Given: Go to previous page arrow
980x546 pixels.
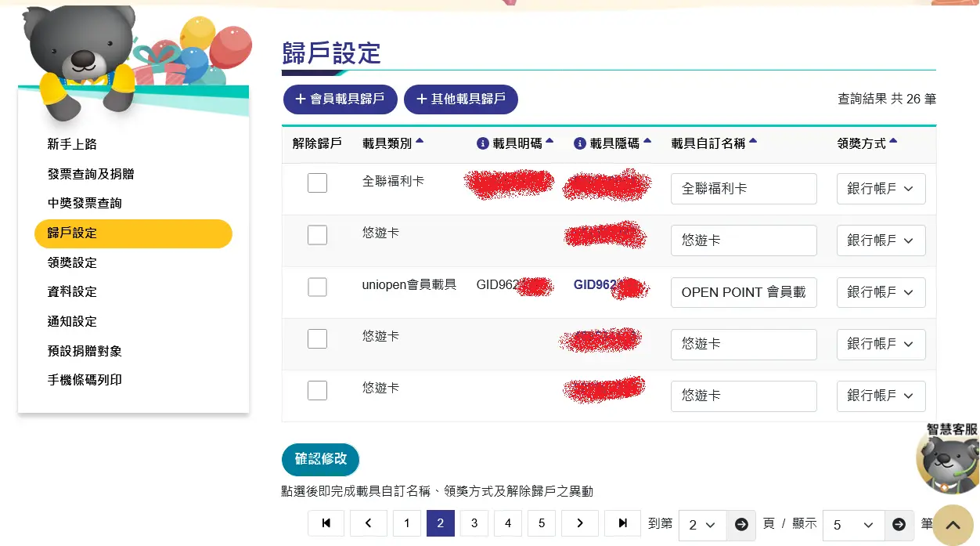Looking at the screenshot, I should coord(368,524).
